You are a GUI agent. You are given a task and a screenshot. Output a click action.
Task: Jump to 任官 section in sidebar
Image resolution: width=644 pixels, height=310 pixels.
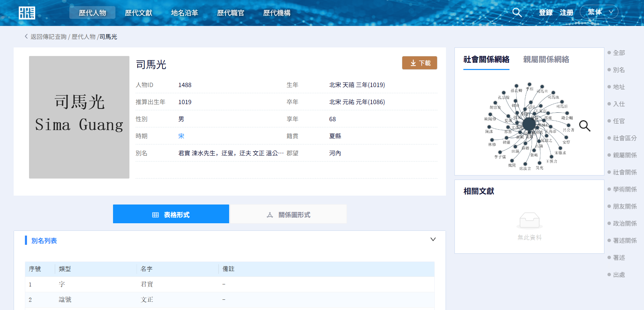coord(618,121)
